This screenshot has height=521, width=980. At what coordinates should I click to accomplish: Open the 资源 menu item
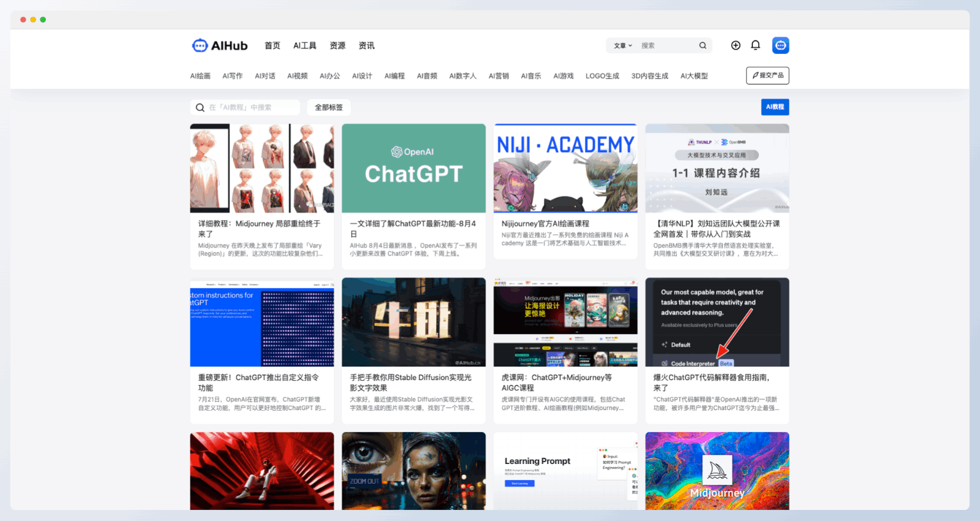point(337,45)
